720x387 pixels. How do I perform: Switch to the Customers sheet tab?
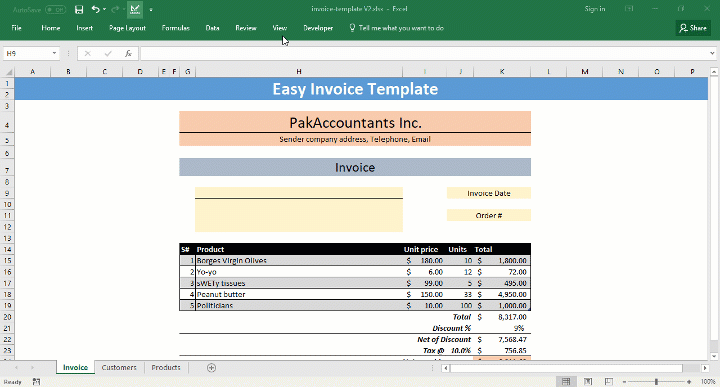click(x=119, y=367)
